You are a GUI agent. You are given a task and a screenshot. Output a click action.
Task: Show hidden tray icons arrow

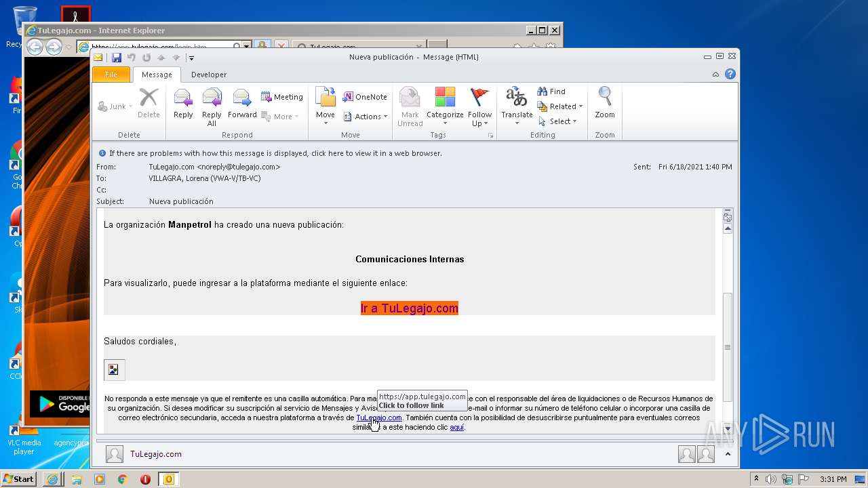pyautogui.click(x=757, y=479)
